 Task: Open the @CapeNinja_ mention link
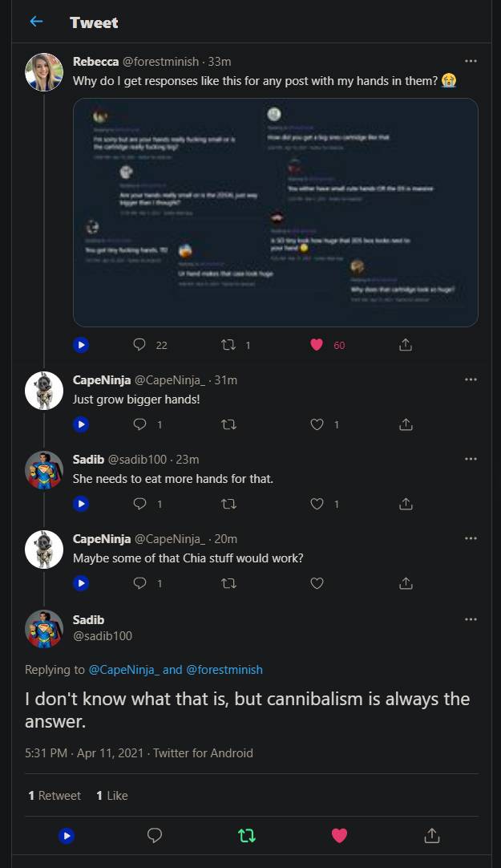(123, 669)
